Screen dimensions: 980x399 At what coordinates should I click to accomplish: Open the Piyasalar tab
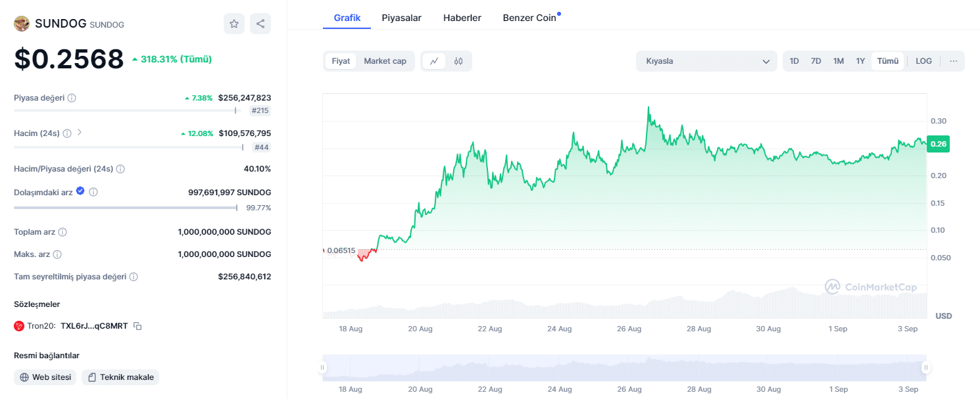401,18
